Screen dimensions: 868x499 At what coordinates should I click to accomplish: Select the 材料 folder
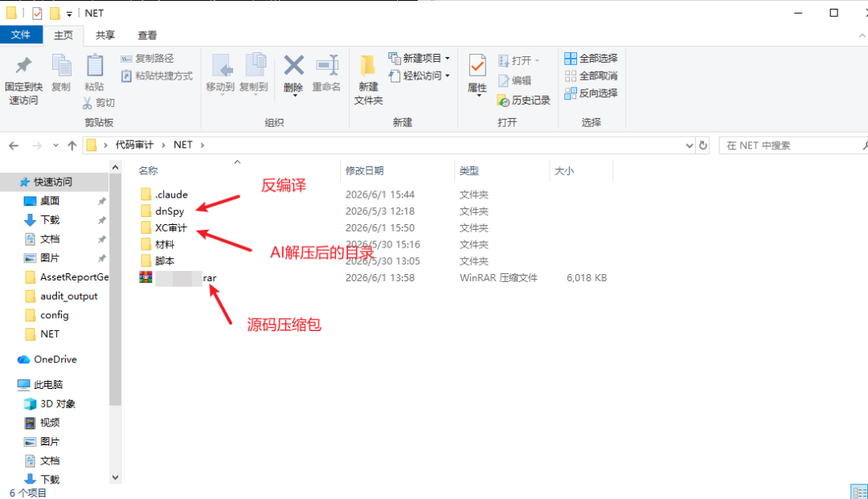158,244
